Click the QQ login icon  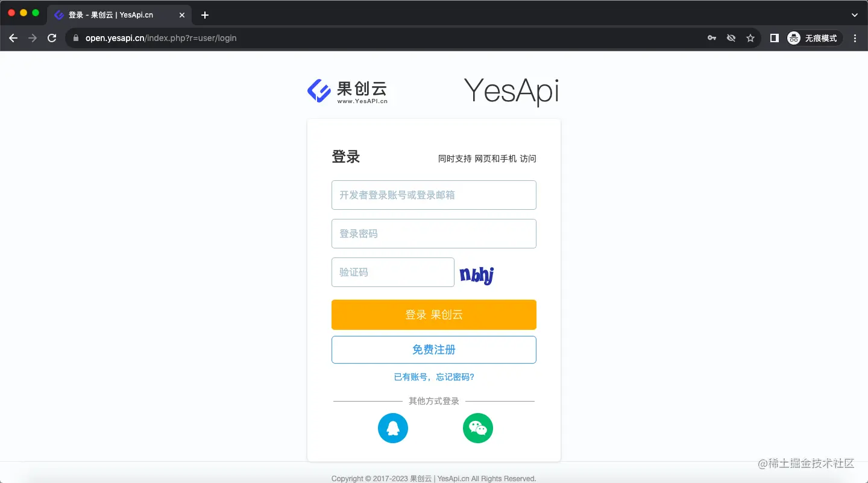(x=393, y=428)
